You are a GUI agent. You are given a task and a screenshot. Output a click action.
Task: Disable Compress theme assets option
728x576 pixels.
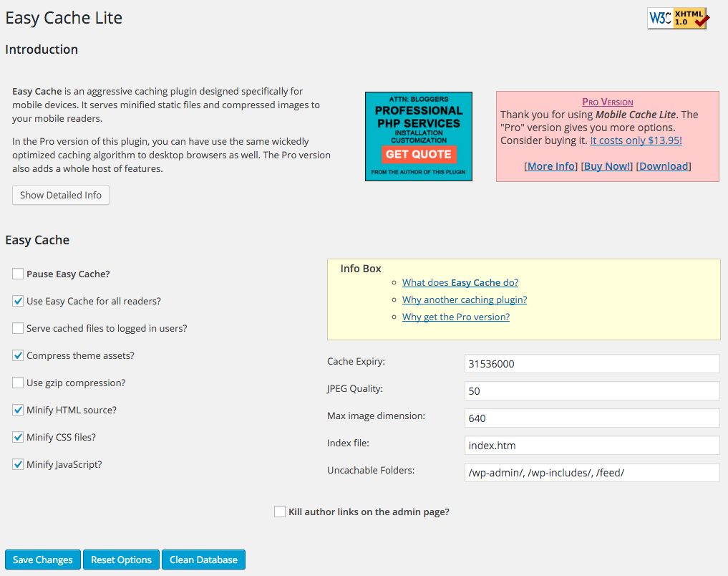pyautogui.click(x=18, y=355)
